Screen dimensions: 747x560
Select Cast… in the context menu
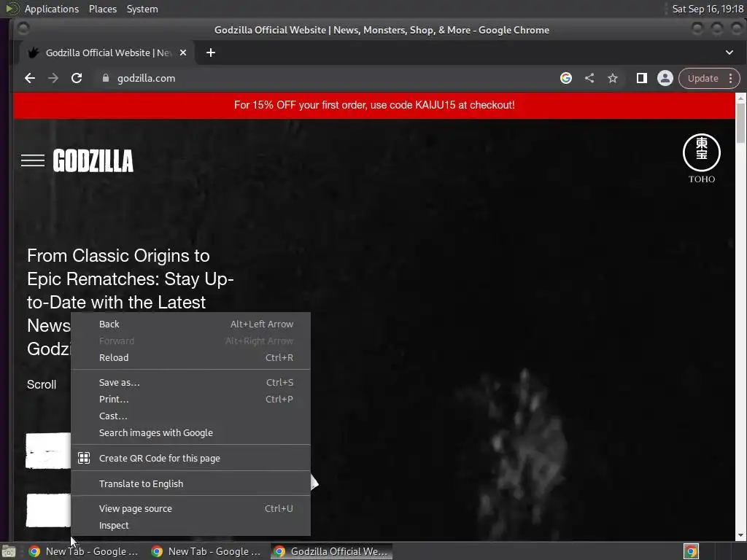pos(190,416)
